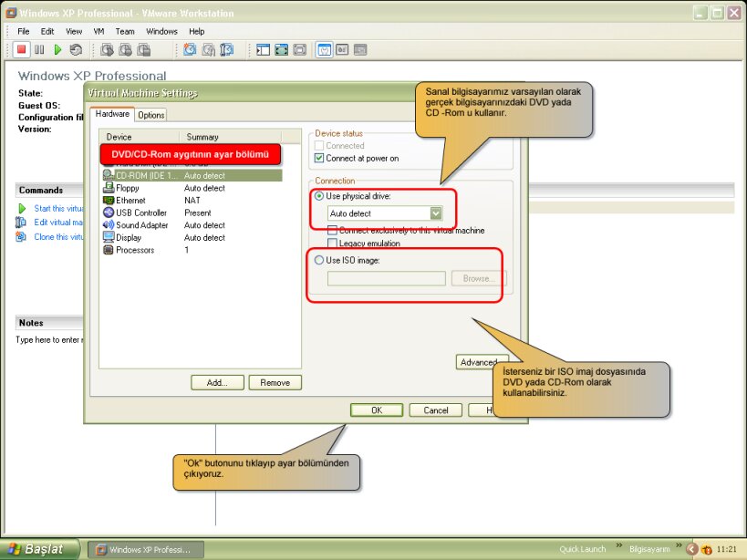Click the Cancel button
Screen dimensions: 747x560
[435, 410]
